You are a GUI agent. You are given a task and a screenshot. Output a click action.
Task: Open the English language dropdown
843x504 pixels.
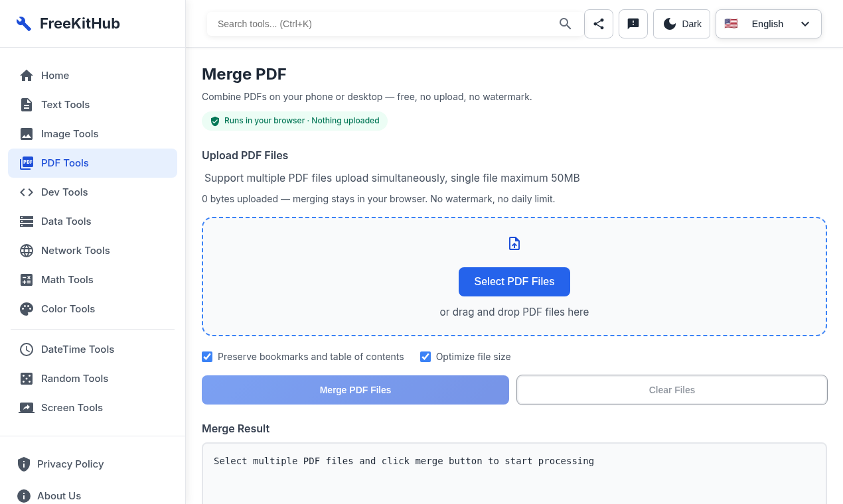[769, 24]
